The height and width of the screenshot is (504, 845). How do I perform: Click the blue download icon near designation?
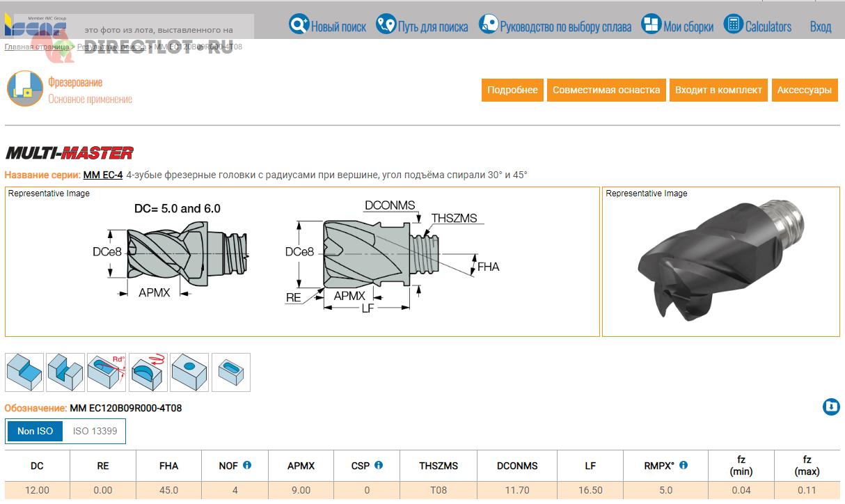point(831,407)
